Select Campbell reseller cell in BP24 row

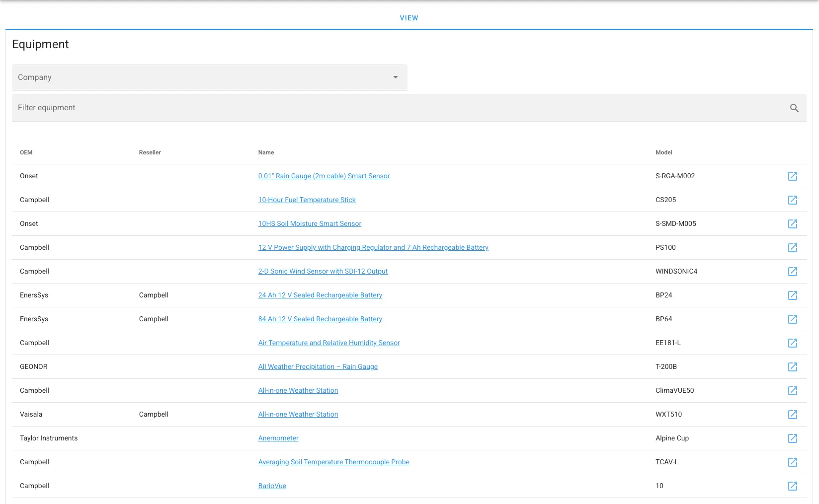[x=154, y=295]
